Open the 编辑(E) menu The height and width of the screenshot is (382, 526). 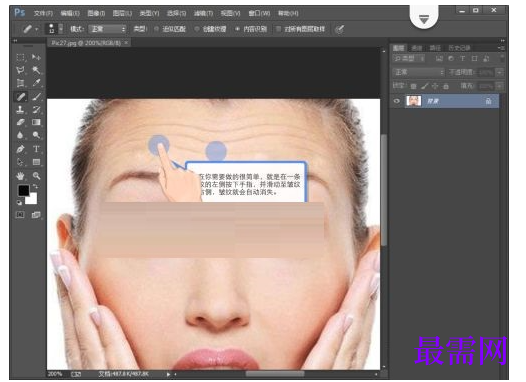70,13
